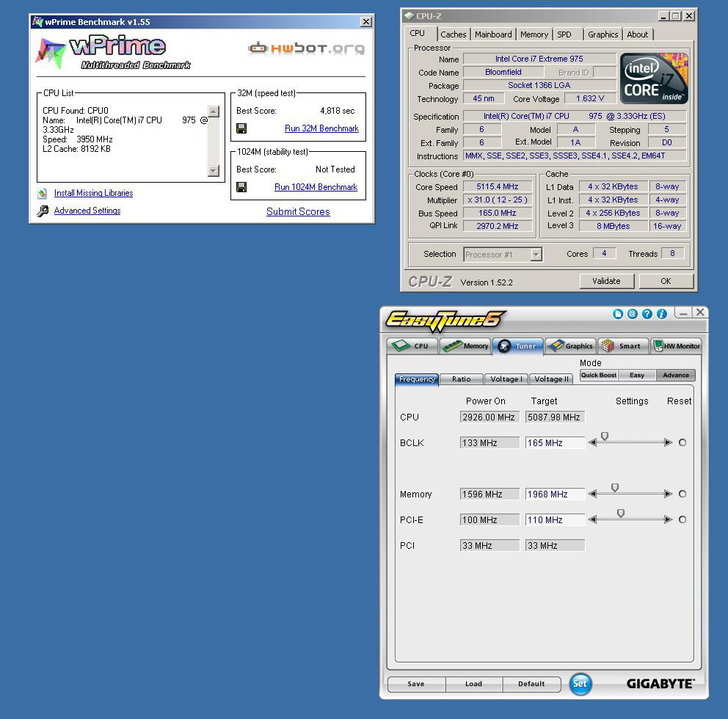Switch to the Ratio sub-tab
The image size is (728, 719).
pos(461,379)
